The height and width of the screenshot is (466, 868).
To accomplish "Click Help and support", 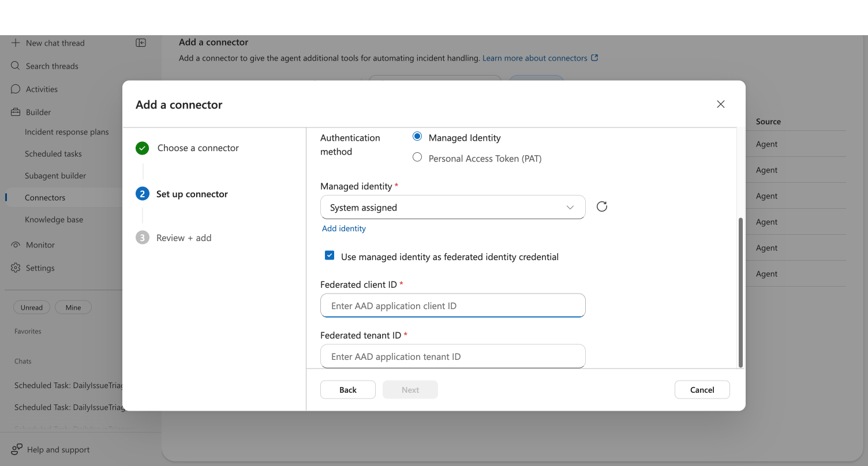I will (x=58, y=450).
